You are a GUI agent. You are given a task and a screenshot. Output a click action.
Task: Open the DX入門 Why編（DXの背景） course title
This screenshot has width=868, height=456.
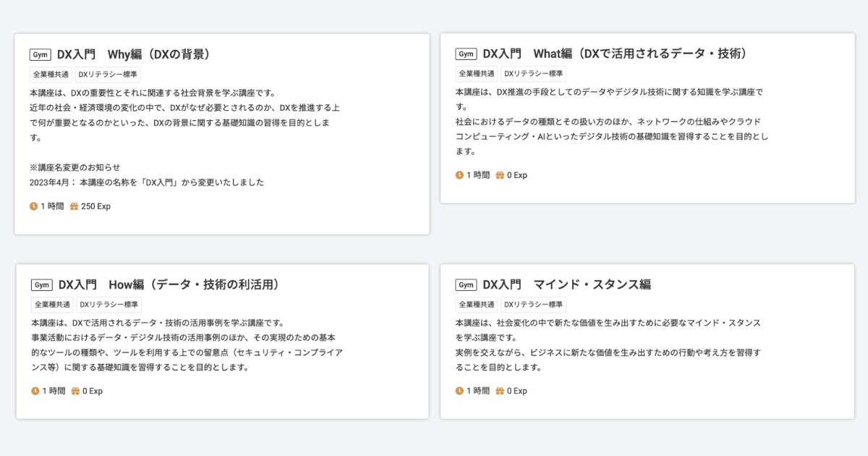(134, 54)
